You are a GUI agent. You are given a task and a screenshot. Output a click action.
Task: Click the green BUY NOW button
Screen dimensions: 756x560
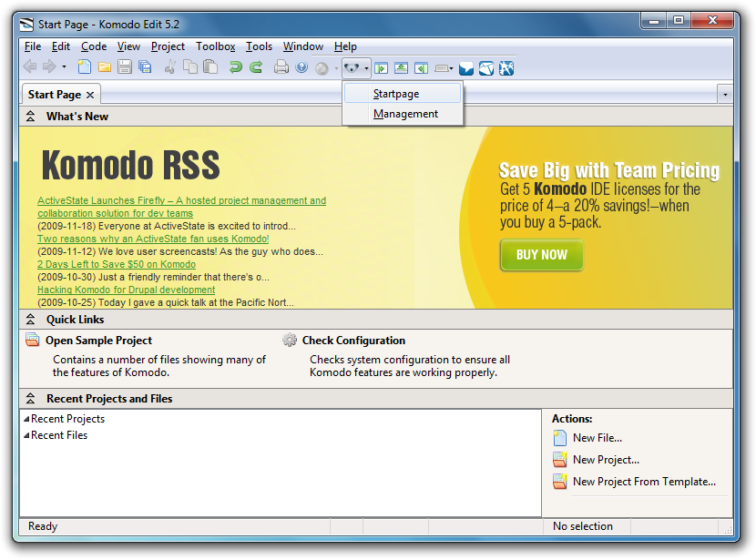[542, 254]
